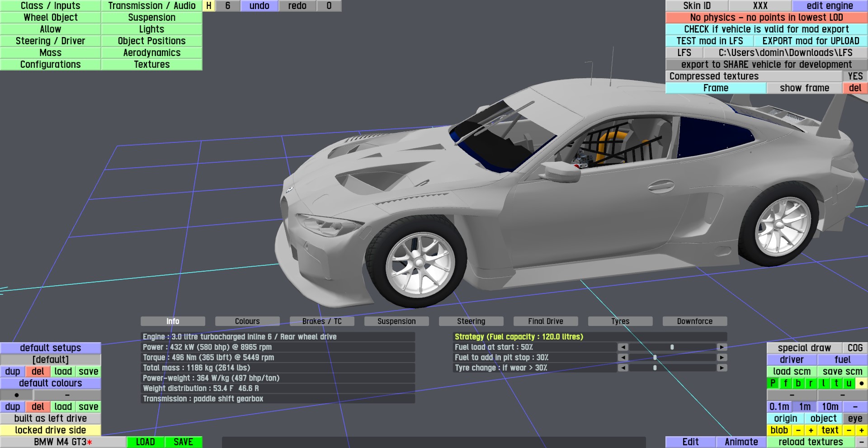Viewport: 868px width, 448px height.
Task: Toggle the green P draw button
Action: point(773,383)
